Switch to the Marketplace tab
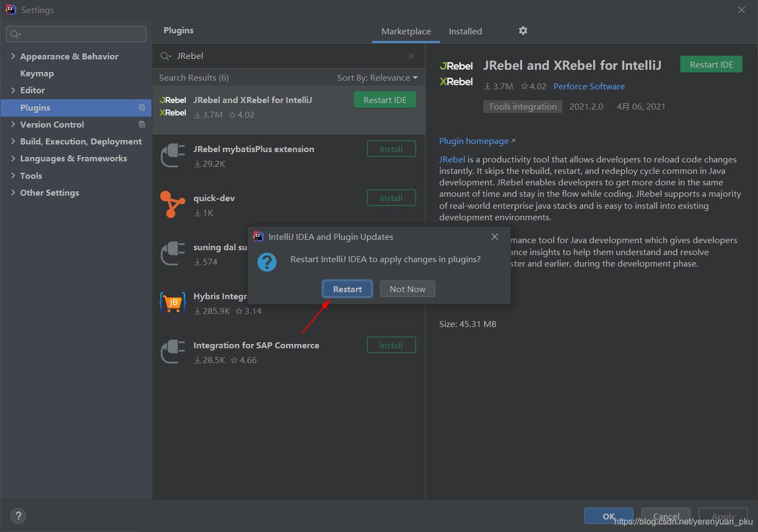This screenshot has width=758, height=532. (406, 31)
